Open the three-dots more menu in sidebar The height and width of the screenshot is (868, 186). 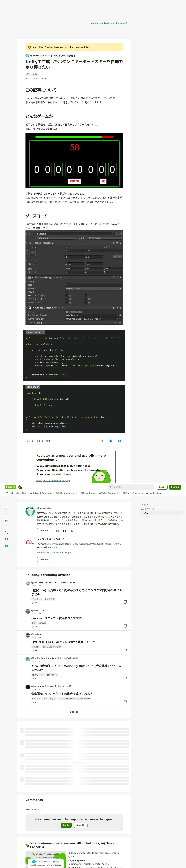point(6,553)
